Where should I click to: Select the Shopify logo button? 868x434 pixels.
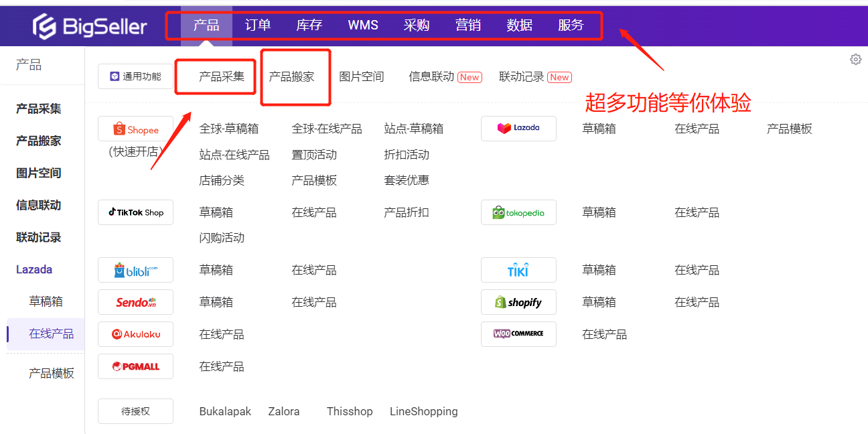tap(518, 302)
